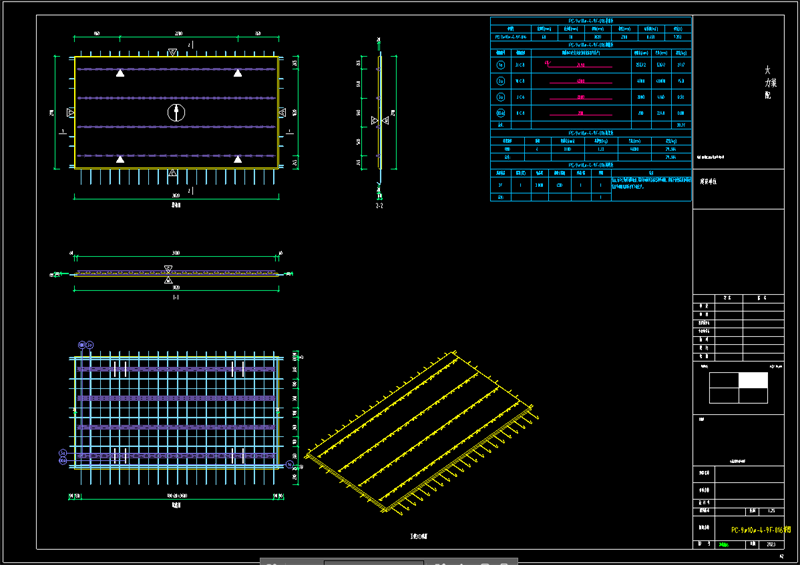Select the green text in title block bottom row
Screen dimensions: 800x565
[x=723, y=545]
